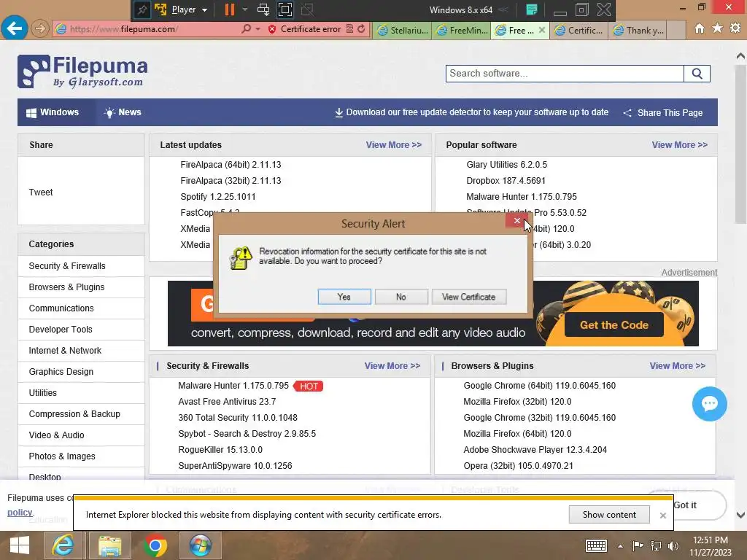747x560 pixels.
Task: Click the red Certificate error shield icon
Action: 272,29
